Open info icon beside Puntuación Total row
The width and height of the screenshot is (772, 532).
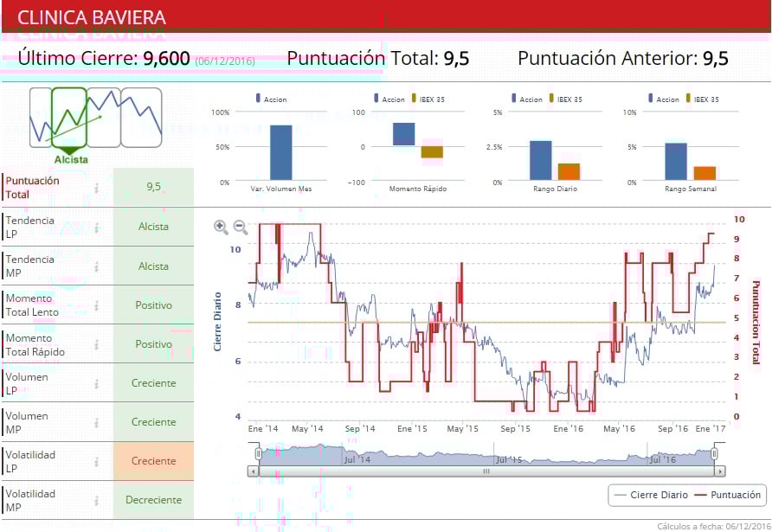[x=97, y=188]
